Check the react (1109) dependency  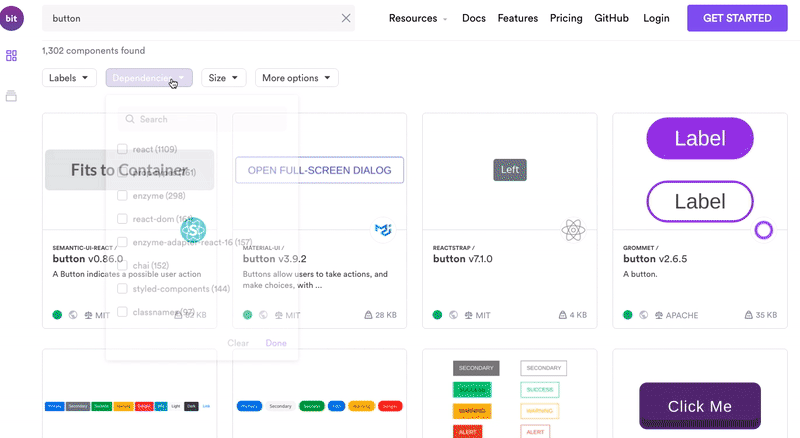[x=122, y=149]
